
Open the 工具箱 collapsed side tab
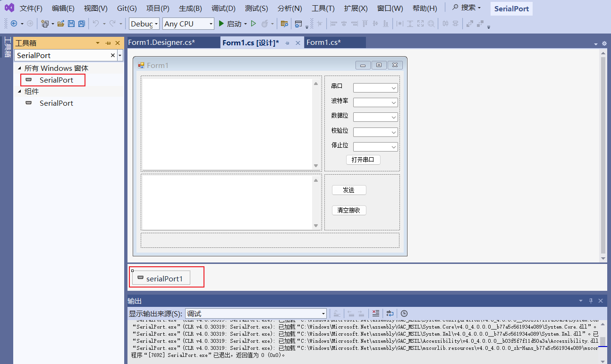coord(7,47)
